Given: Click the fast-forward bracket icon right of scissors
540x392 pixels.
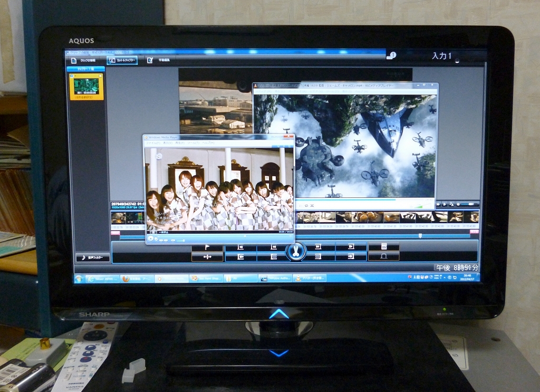Looking at the screenshot, I should (318, 246).
